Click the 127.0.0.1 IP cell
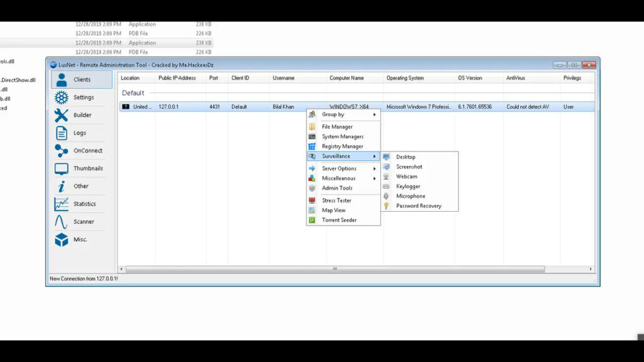The image size is (644, 362). (169, 107)
